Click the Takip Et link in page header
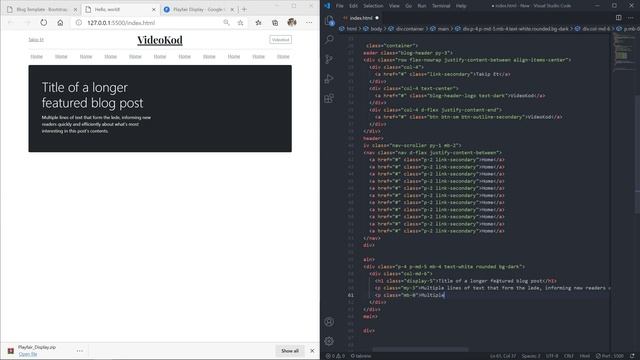The width and height of the screenshot is (640, 360). [x=36, y=40]
